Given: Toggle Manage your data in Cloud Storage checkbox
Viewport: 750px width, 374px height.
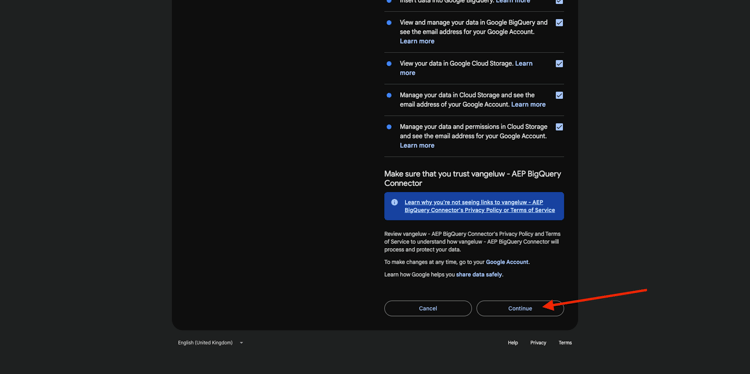Looking at the screenshot, I should tap(559, 95).
